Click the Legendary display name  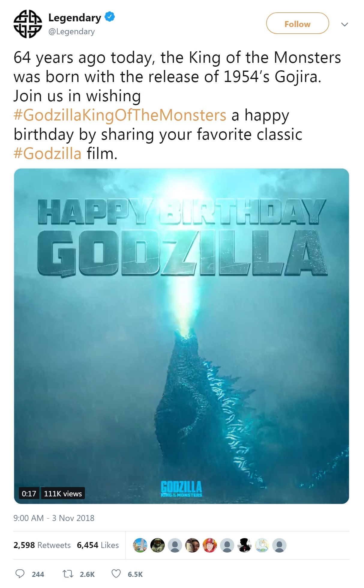click(75, 18)
